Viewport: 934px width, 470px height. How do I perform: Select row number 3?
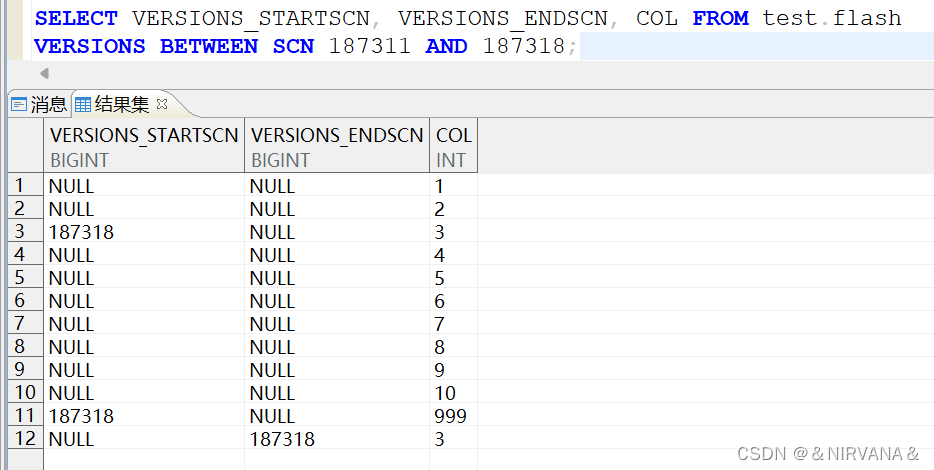[x=25, y=232]
